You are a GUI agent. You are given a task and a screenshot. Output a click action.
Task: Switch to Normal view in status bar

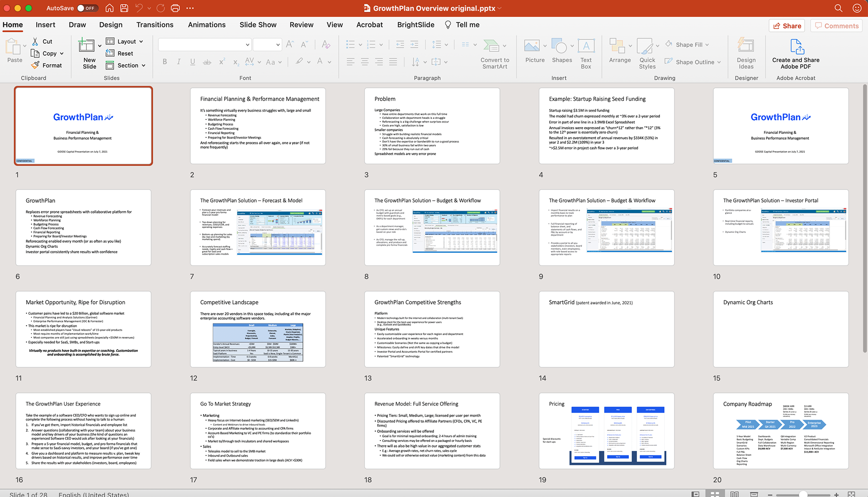[x=695, y=494]
